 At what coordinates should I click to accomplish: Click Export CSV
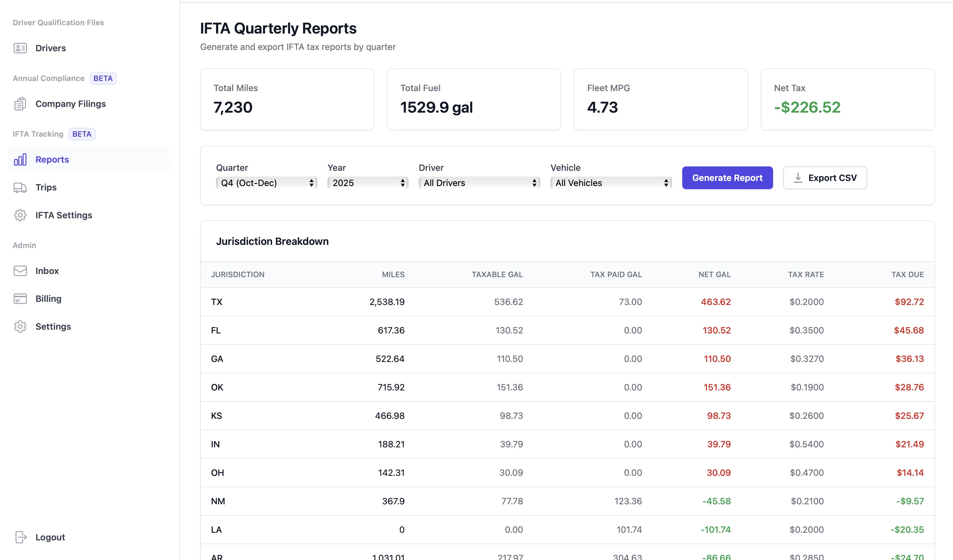[825, 177]
